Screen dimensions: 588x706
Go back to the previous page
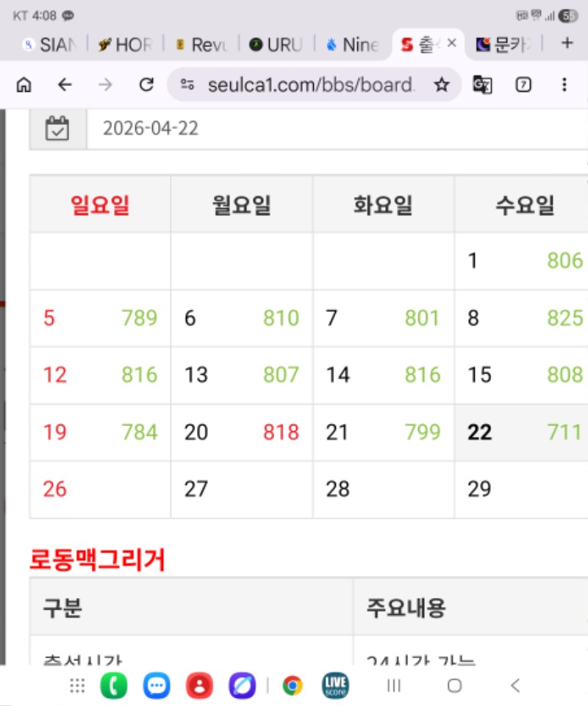click(x=65, y=84)
